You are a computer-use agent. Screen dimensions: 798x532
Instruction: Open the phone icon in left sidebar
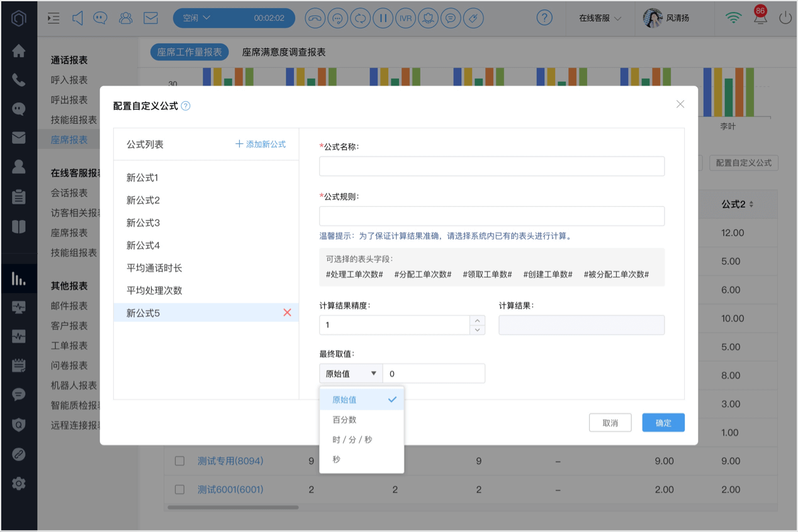tap(19, 80)
